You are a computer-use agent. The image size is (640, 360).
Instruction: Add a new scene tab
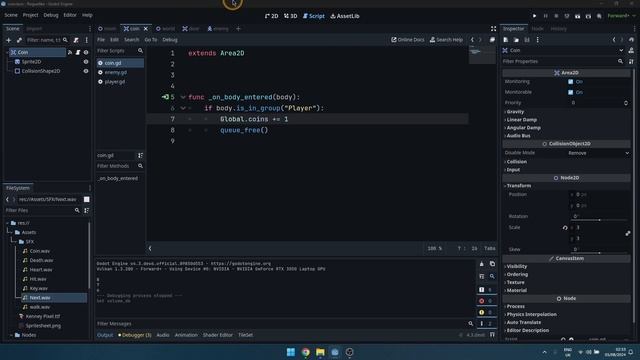click(238, 29)
